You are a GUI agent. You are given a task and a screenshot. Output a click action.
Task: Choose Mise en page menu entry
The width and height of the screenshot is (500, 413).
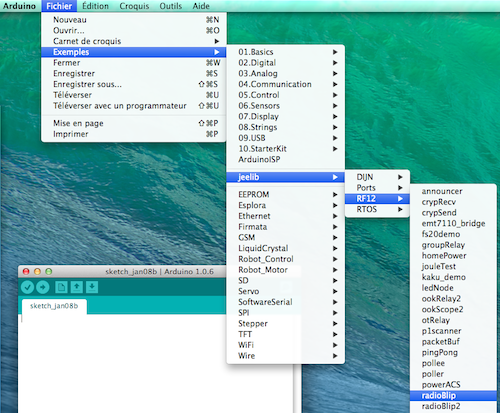click(x=134, y=123)
